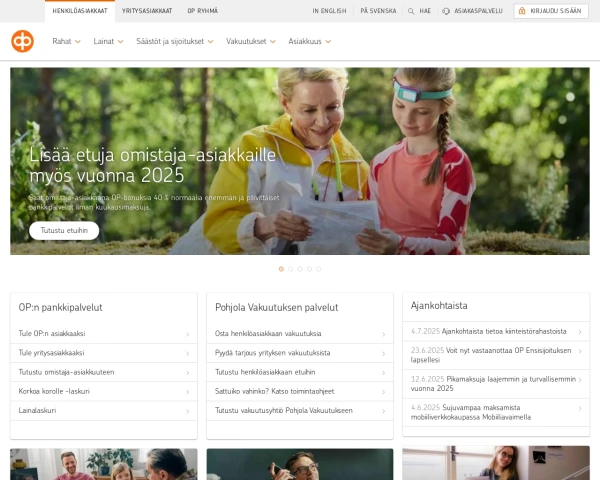This screenshot has height=480, width=600.
Task: Open Tutustu vakuutusyhtiö Pohjola Vakuutukseen link
Action: (284, 410)
